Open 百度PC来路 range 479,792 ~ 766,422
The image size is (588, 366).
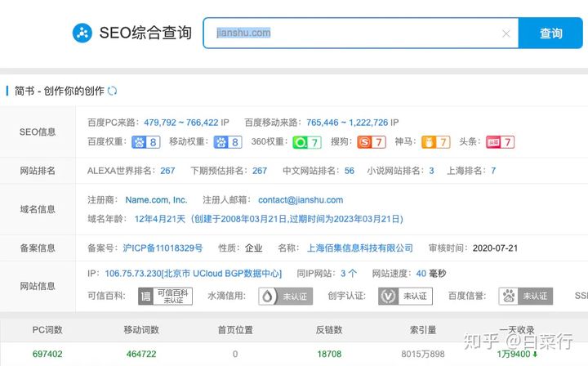point(181,123)
